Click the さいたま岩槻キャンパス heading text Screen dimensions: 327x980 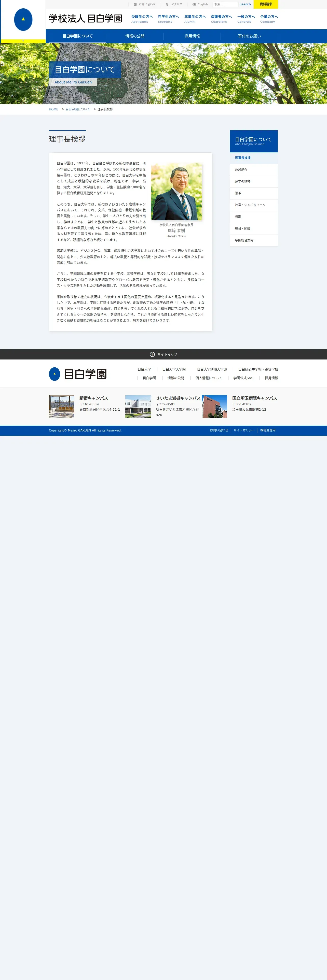click(x=178, y=398)
